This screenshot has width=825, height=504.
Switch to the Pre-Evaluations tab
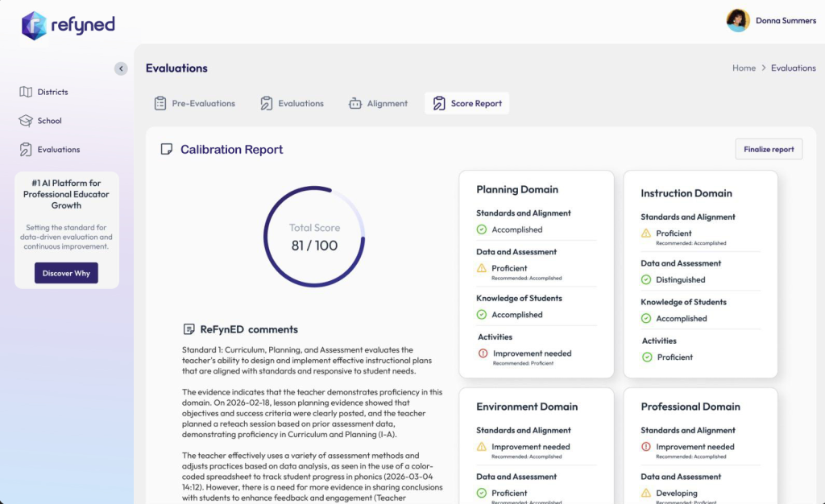point(195,103)
